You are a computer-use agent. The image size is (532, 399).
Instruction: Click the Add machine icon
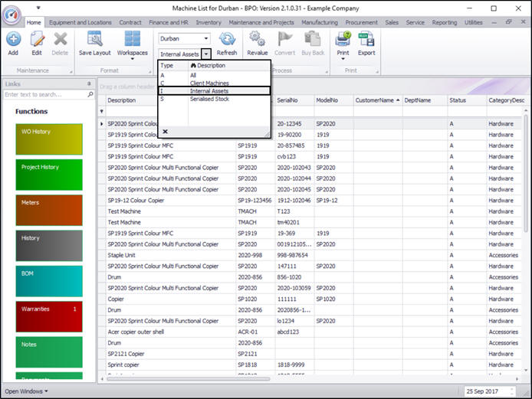[x=13, y=40]
